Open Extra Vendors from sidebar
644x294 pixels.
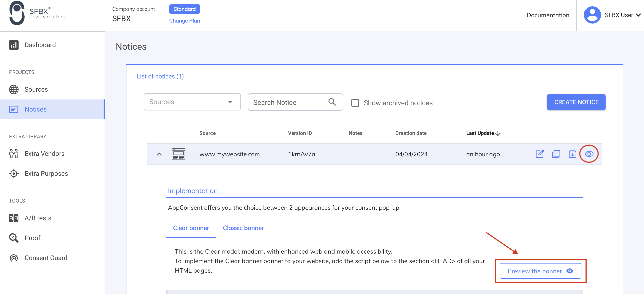click(44, 153)
